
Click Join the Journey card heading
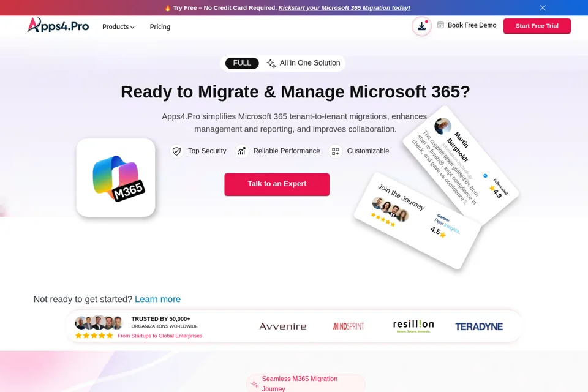click(x=401, y=197)
